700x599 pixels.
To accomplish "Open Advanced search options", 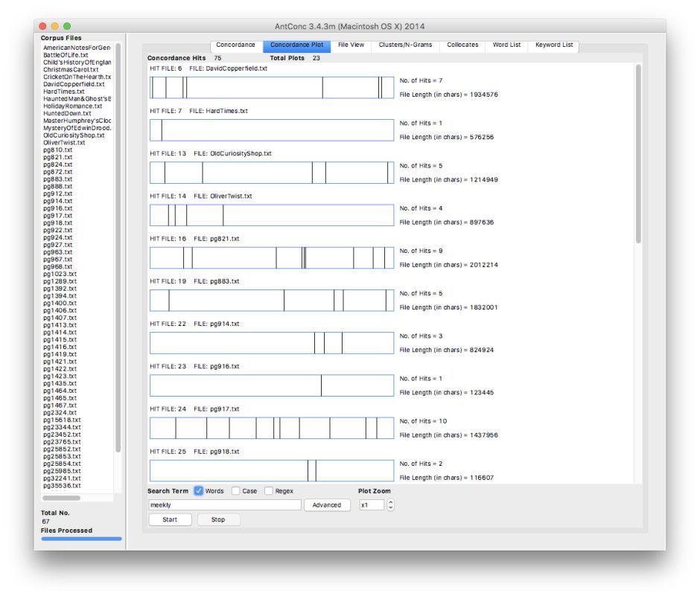I will point(327,505).
